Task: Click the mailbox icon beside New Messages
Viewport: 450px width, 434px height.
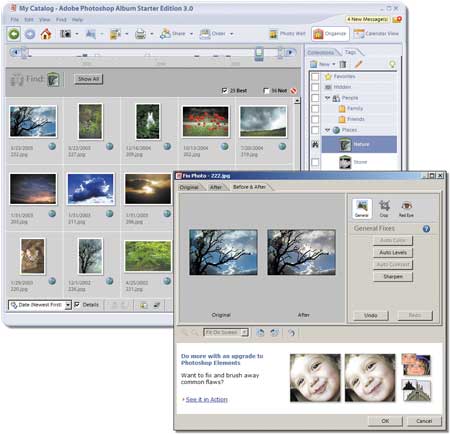Action: (397, 20)
